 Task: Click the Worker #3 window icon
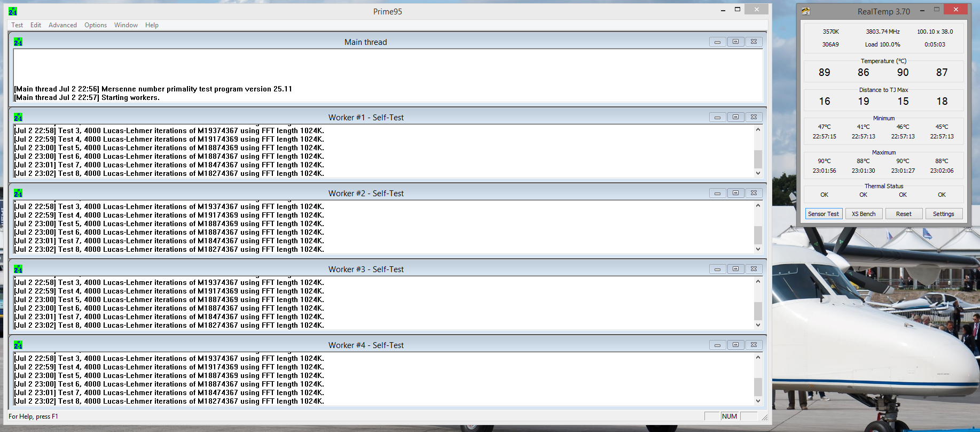tap(18, 269)
